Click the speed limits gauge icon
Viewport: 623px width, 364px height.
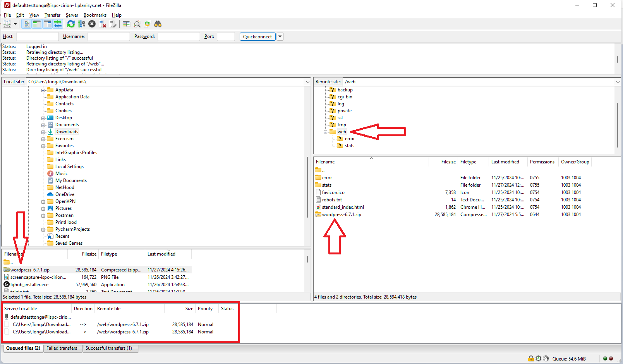pos(546,359)
